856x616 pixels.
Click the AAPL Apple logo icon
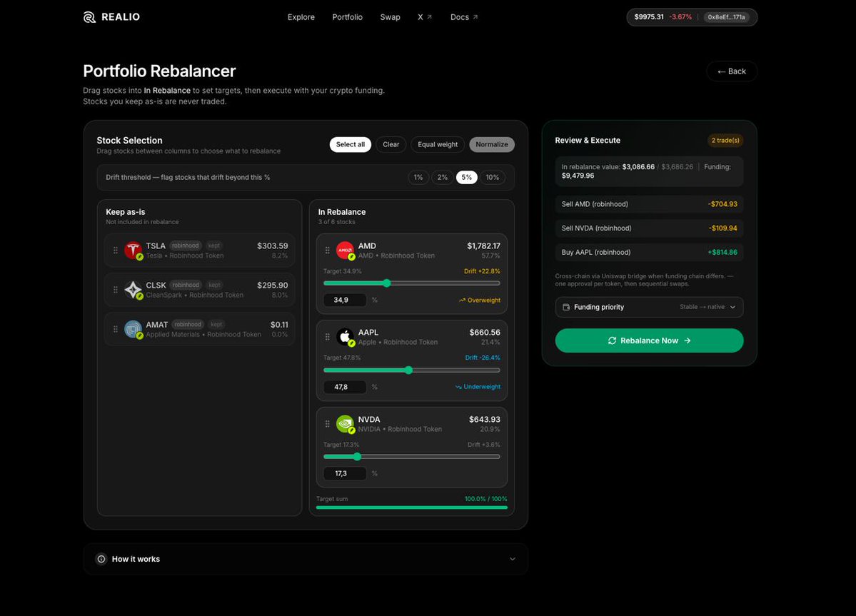click(345, 337)
